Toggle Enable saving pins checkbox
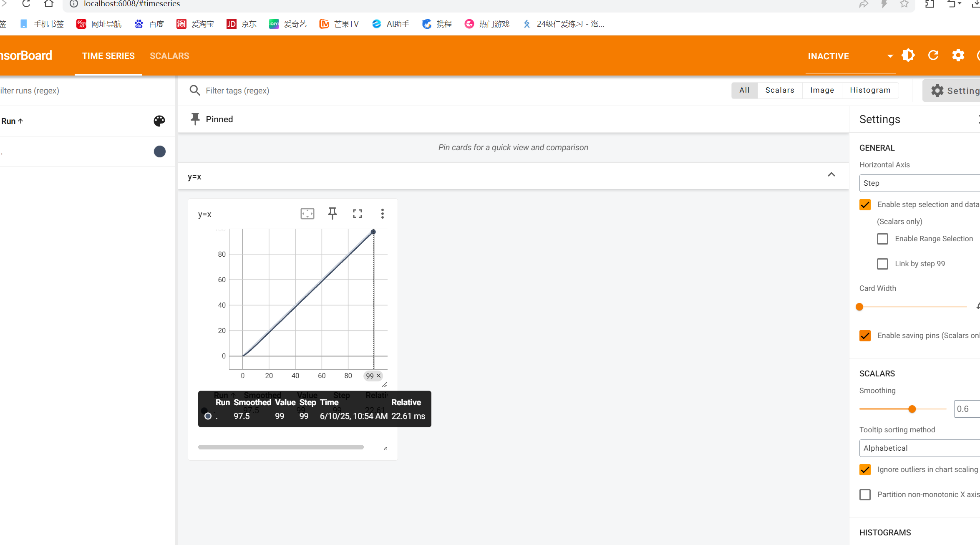This screenshot has width=980, height=545. [865, 336]
